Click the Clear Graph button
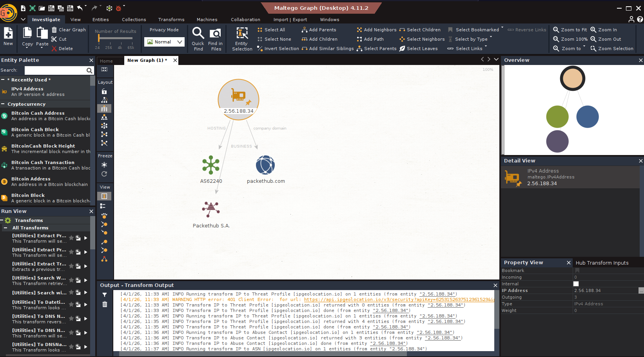Screen dimensions: 644x357 tap(69, 30)
